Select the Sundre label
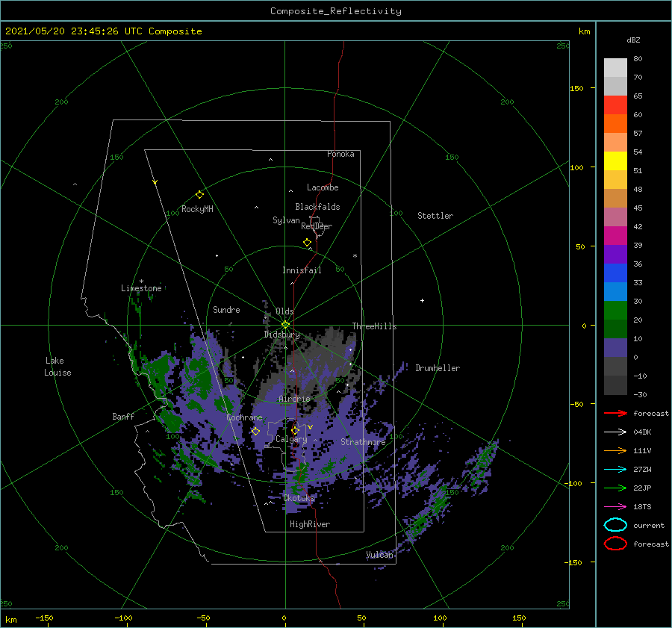This screenshot has width=672, height=628. click(x=226, y=309)
